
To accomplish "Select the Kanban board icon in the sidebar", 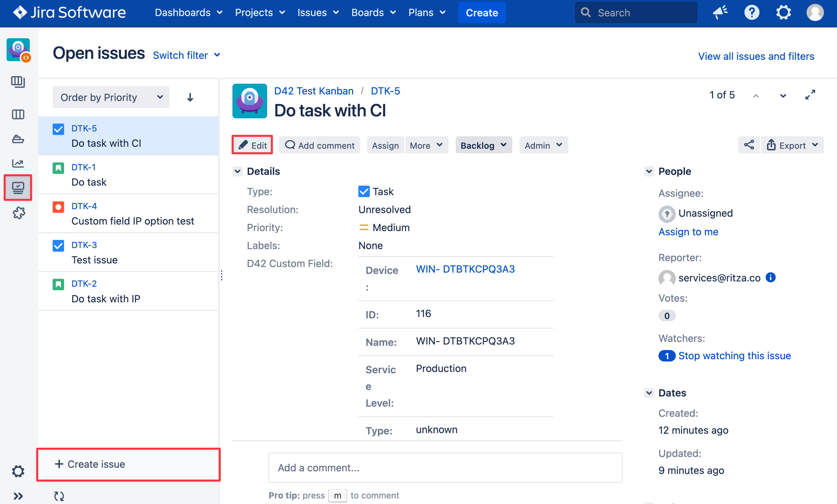I will click(x=18, y=114).
